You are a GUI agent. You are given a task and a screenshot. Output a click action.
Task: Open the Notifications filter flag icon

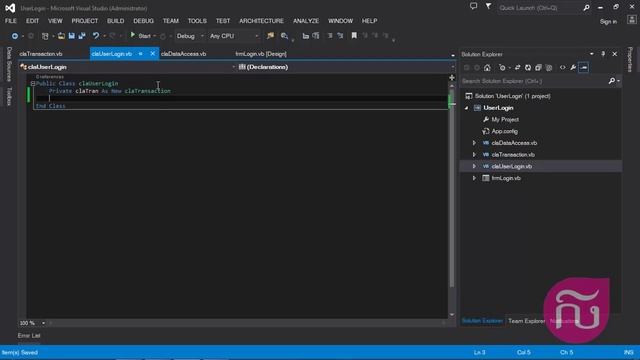[x=488, y=6]
